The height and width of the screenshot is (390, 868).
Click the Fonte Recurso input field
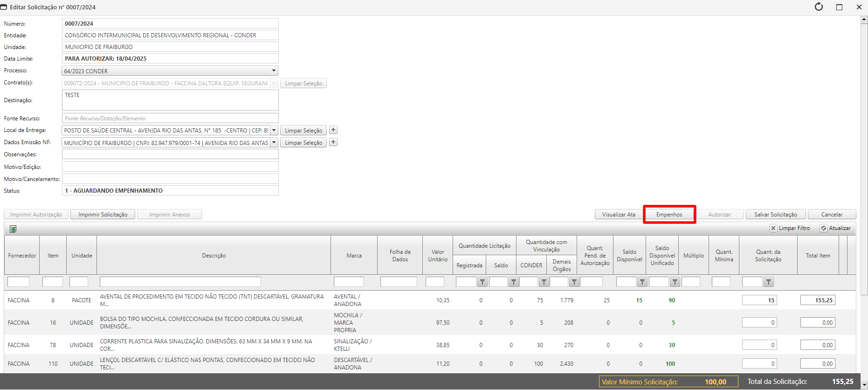click(170, 118)
